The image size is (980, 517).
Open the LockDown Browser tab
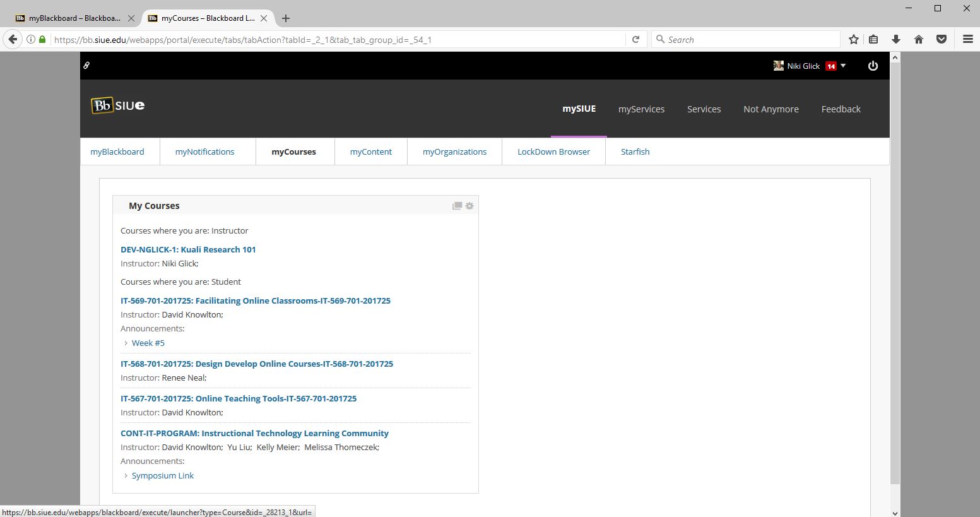[x=553, y=152]
